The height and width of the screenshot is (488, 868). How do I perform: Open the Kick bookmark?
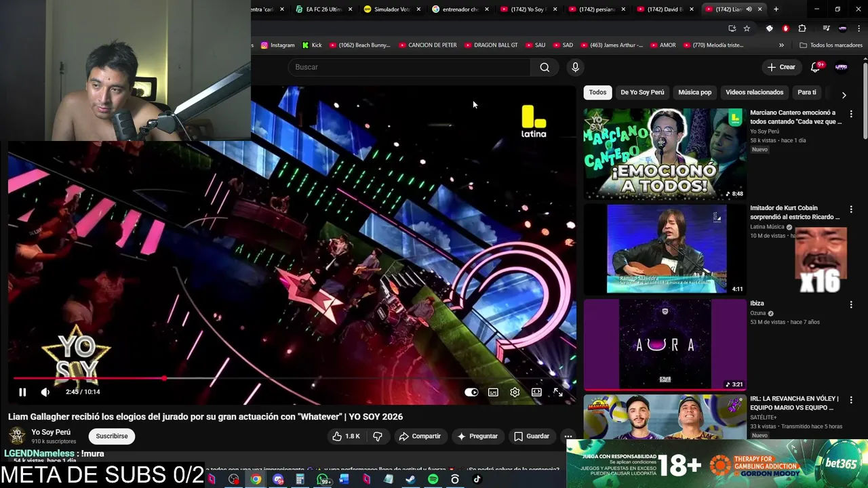312,45
